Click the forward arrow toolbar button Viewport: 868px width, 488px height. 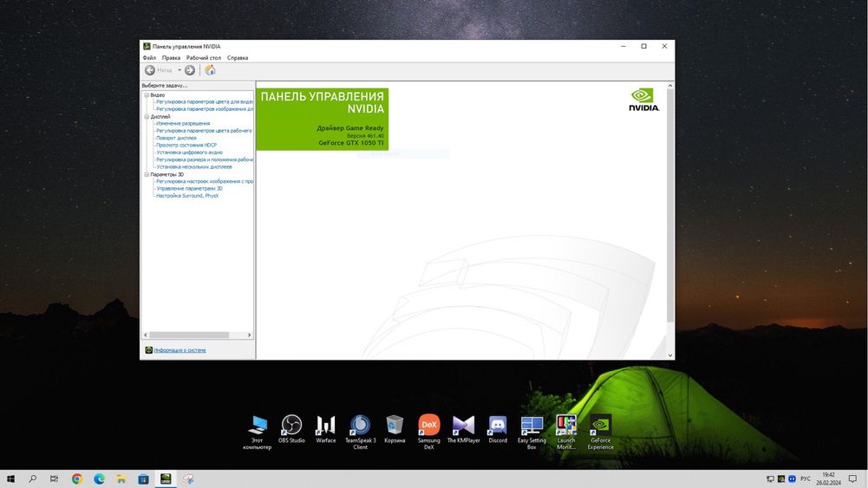pos(190,70)
